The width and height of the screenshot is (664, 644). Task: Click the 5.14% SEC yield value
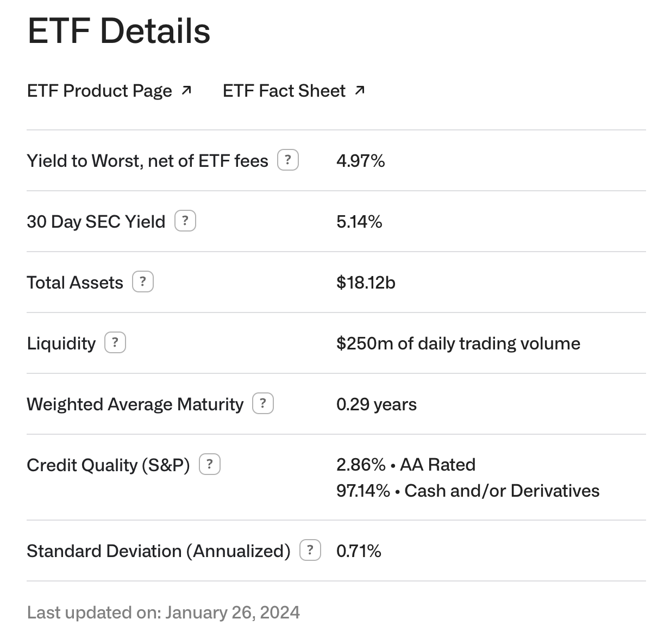point(359,222)
